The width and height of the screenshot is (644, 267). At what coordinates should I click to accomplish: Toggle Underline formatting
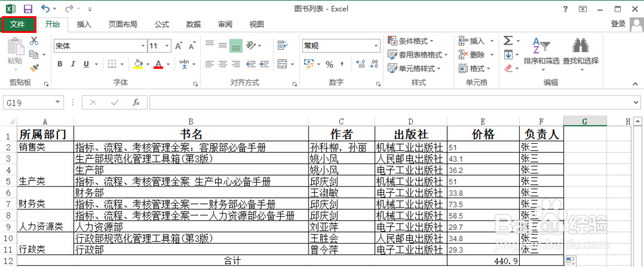coord(86,64)
